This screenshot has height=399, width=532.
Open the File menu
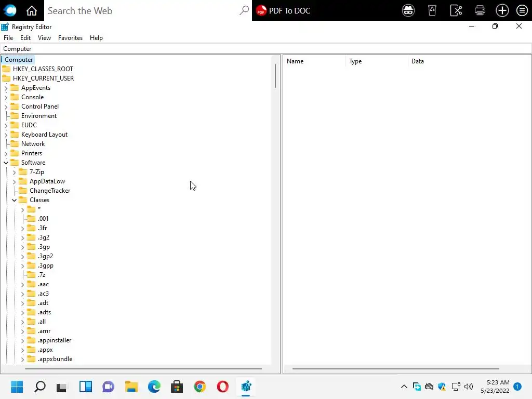(x=8, y=37)
